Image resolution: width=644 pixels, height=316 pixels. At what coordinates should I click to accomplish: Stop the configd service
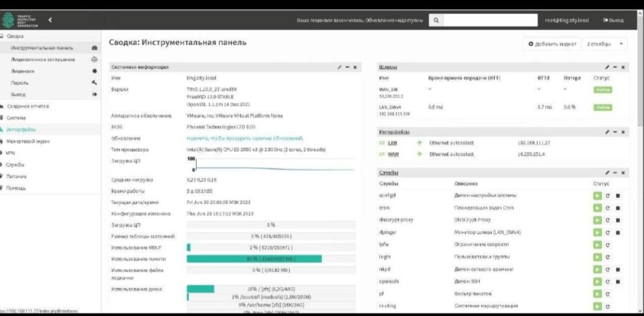[x=618, y=195]
